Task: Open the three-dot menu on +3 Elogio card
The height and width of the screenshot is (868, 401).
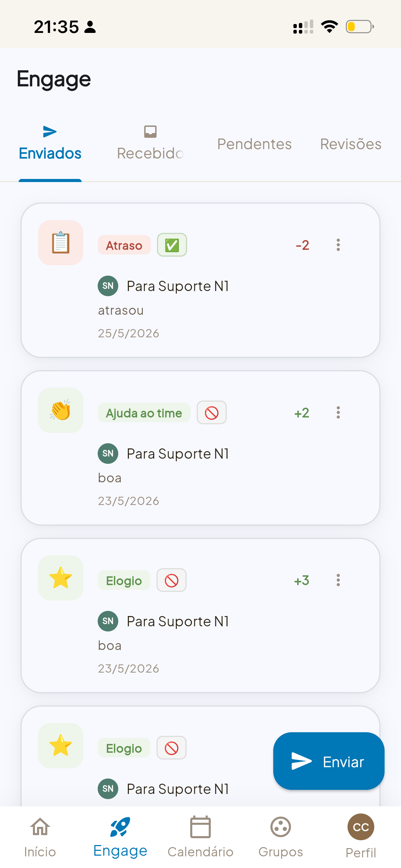Action: tap(338, 580)
